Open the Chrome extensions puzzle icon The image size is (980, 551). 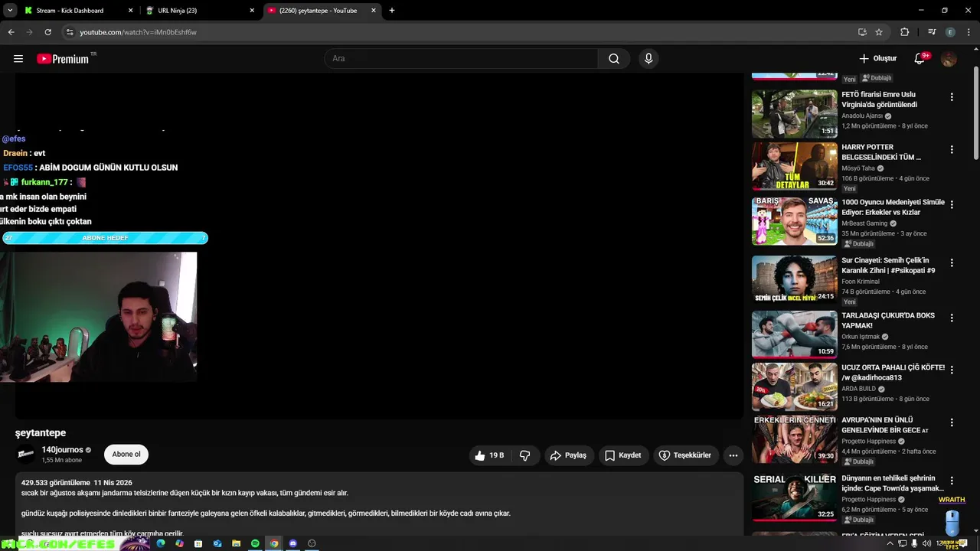[905, 32]
